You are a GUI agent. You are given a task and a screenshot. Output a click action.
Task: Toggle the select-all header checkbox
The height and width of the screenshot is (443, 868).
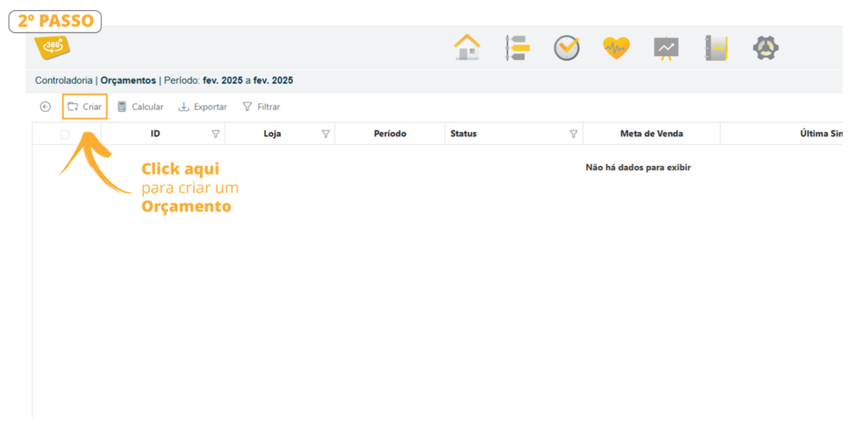pos(64,135)
